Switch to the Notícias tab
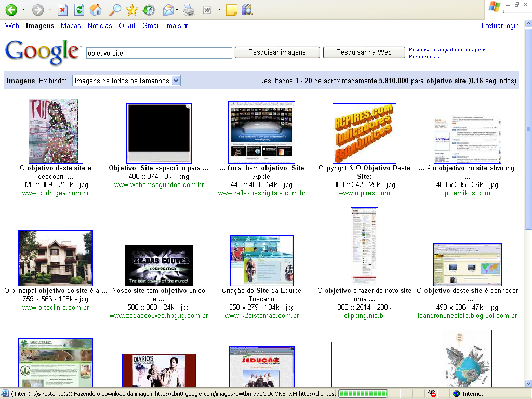Viewport: 532px width, 399px height. [x=100, y=25]
